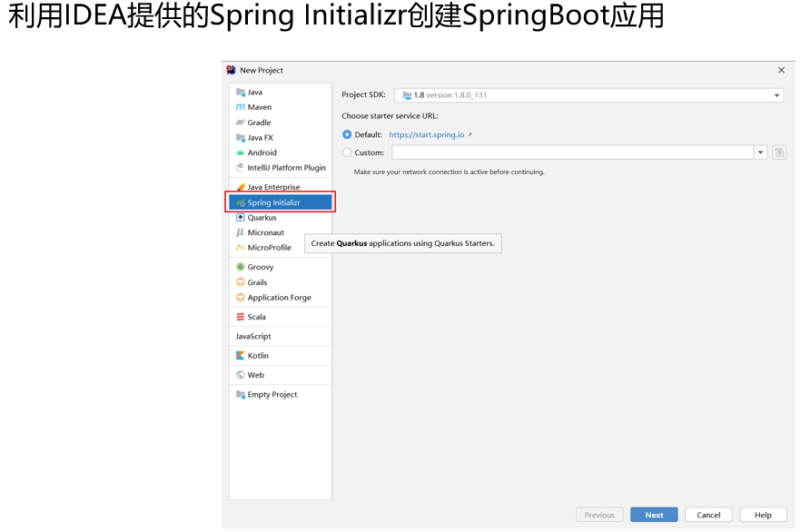The width and height of the screenshot is (801, 532).
Task: Click the 'Choose starter service URL:' label
Action: click(x=390, y=116)
